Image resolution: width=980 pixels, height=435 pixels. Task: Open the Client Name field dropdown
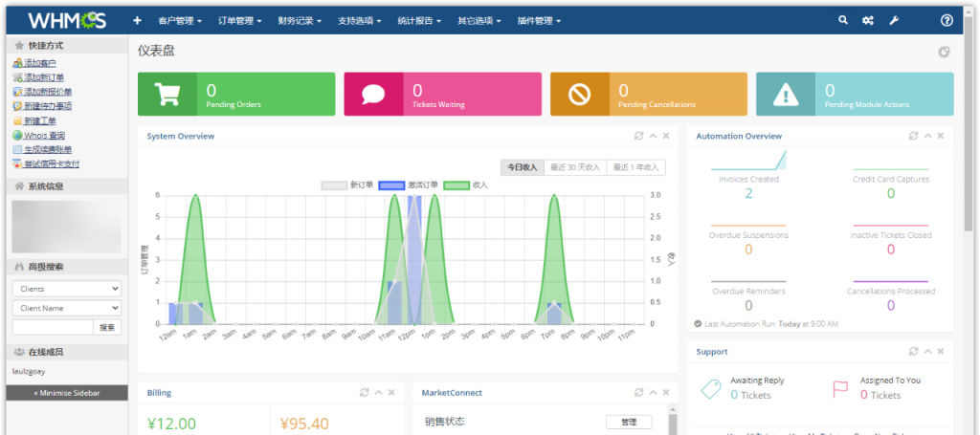pyautogui.click(x=67, y=308)
